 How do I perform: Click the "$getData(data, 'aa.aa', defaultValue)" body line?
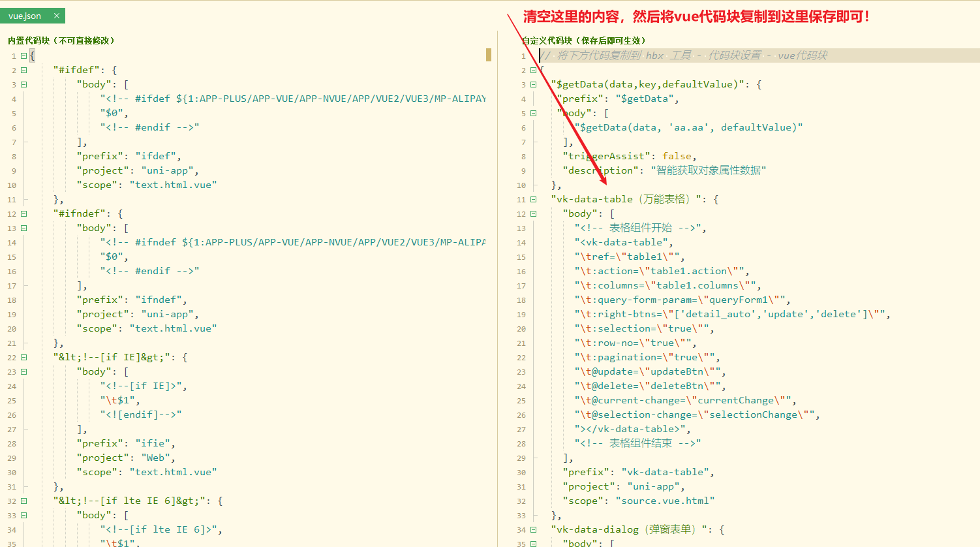(688, 127)
